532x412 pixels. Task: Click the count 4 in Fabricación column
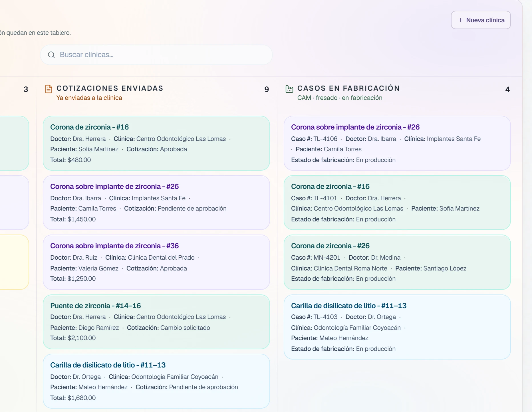(x=507, y=89)
